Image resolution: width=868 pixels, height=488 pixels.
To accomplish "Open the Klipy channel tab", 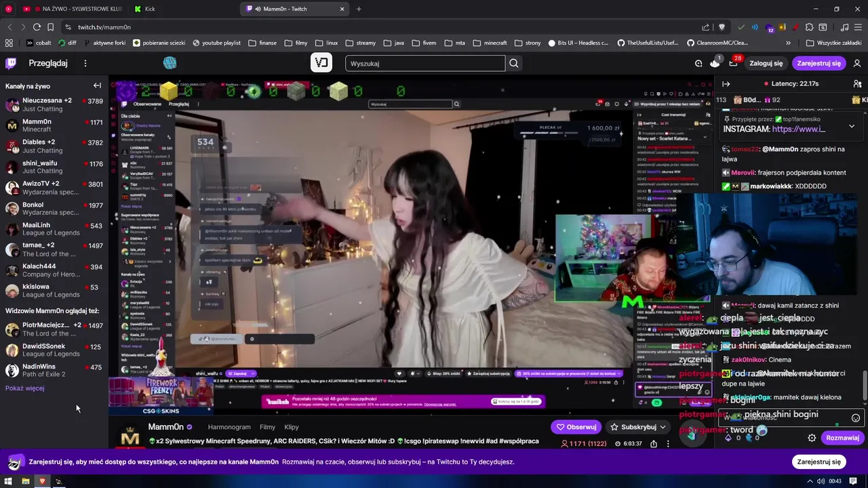I will click(292, 427).
